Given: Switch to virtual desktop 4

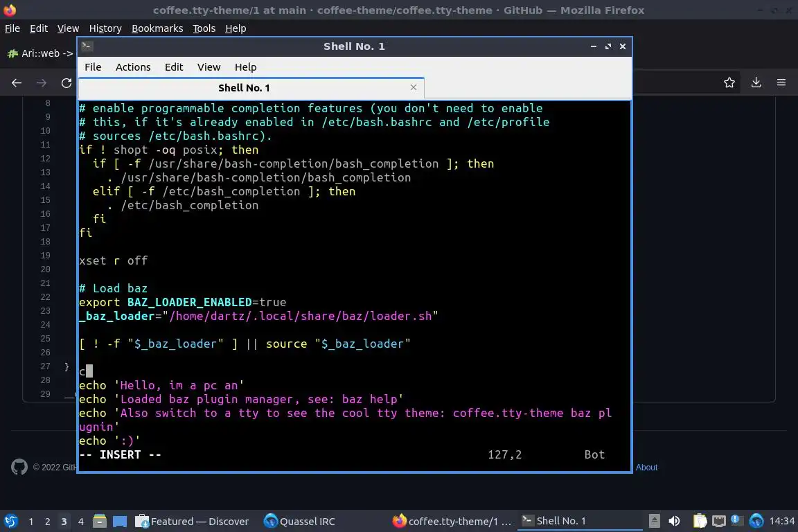Looking at the screenshot, I should [x=80, y=522].
